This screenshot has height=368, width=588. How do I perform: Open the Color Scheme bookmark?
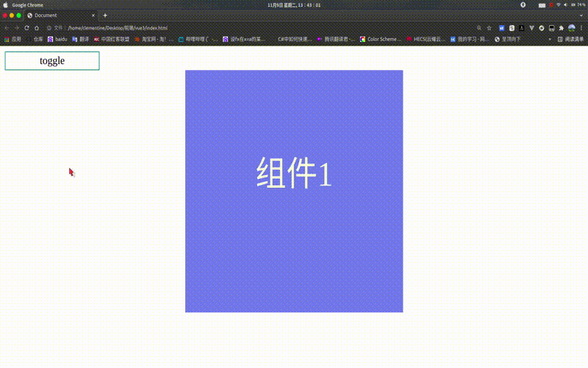click(381, 39)
